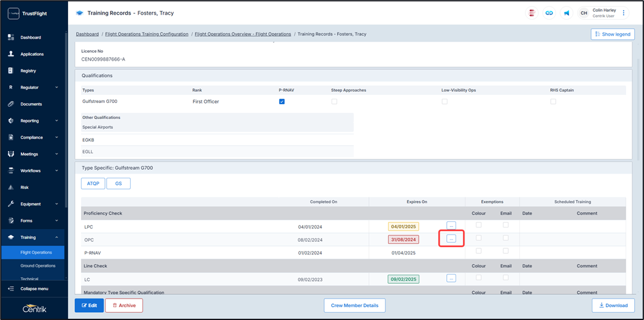
Task: Select Ground Operations in Training submenu
Action: click(38, 266)
